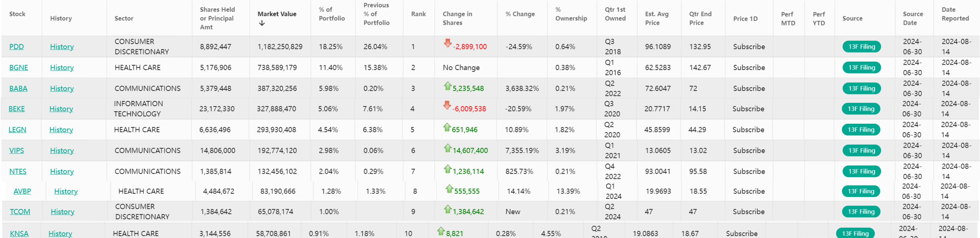This screenshot has width=980, height=238.
Task: Click 13F Filing button in LEGN row
Action: pos(861,130)
